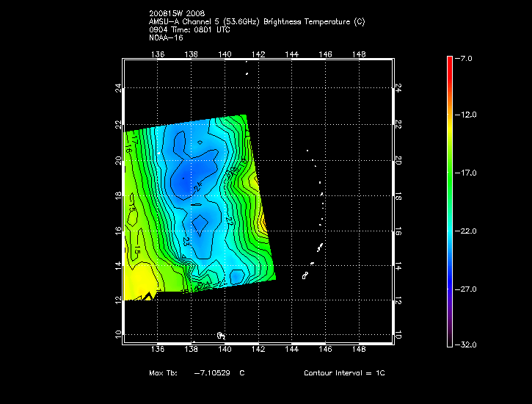Image resolution: width=532 pixels, height=404 pixels.
Task: Click the 0904 Time: 0801 UTC line
Action: [189, 29]
